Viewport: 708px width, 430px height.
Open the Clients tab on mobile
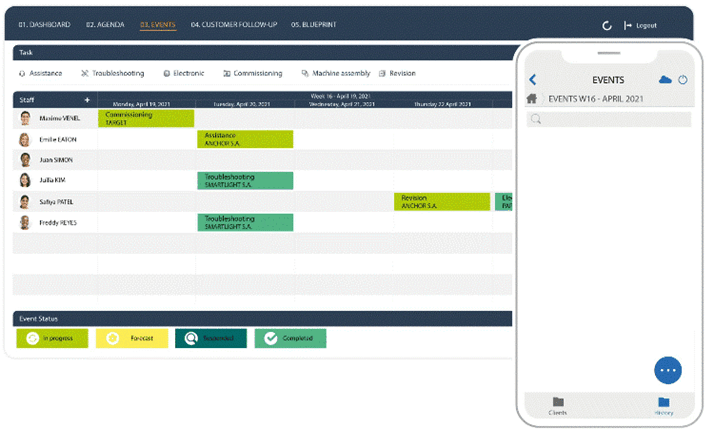click(558, 405)
